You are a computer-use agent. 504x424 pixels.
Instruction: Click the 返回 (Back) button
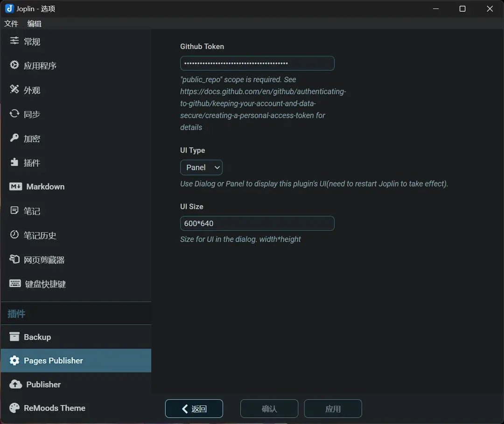pyautogui.click(x=194, y=408)
